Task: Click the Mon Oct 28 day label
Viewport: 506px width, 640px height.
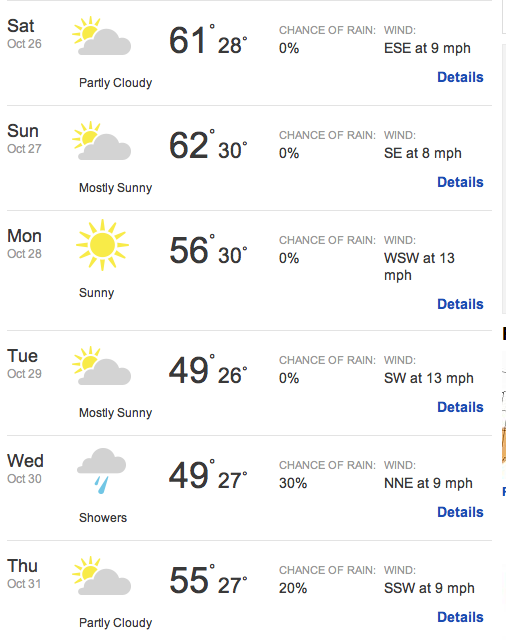Action: pos(24,244)
